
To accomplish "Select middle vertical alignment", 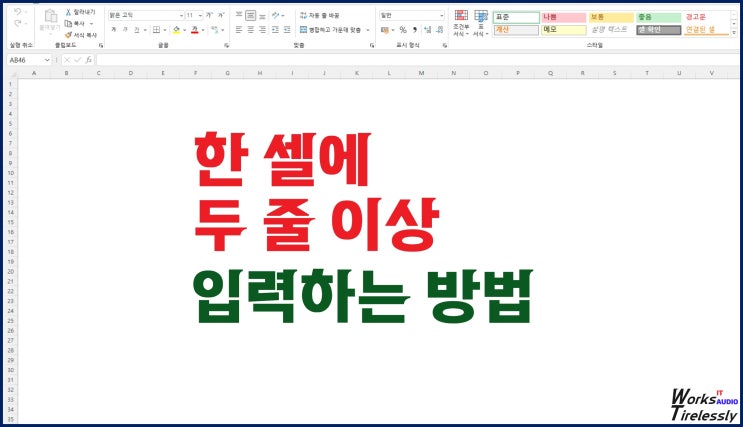I will (251, 15).
